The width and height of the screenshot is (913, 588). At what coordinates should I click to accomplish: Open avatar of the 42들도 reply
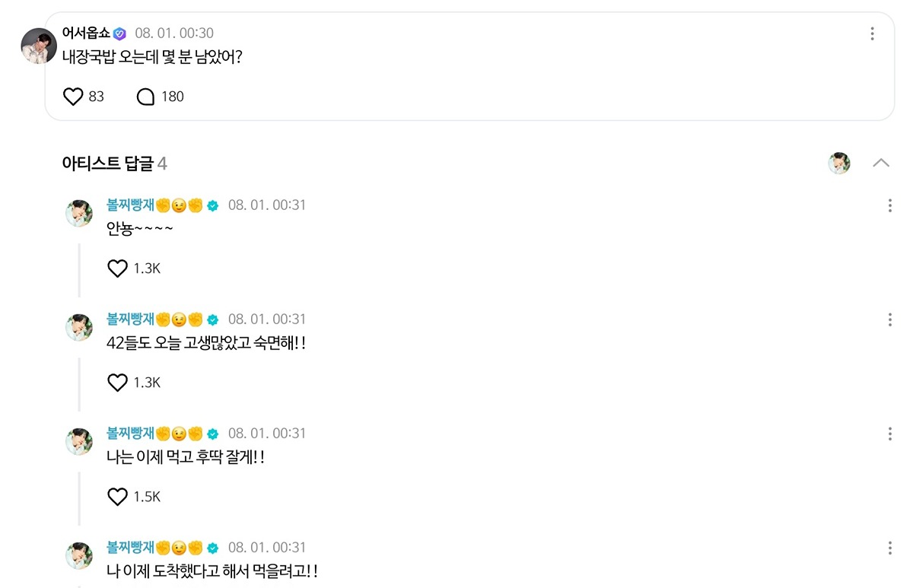(79, 328)
